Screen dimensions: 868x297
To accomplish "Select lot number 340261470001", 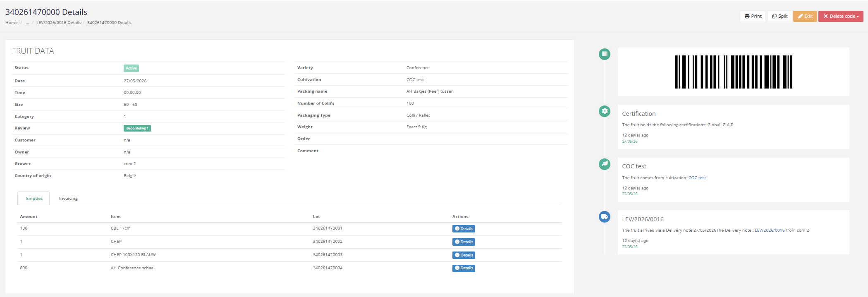I will click(328, 228).
